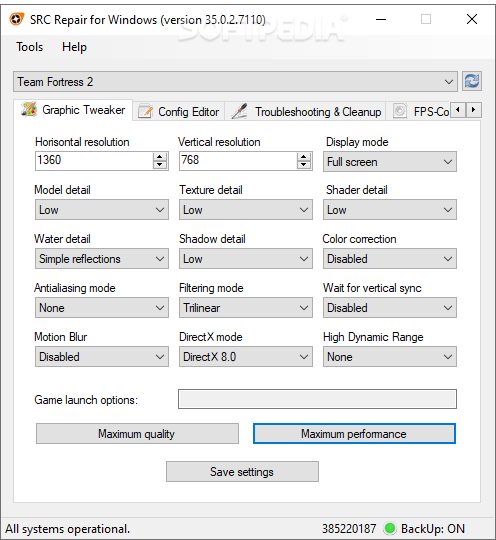Switch to the Graphic Tweaker tab
The width and height of the screenshot is (496, 540).
(x=73, y=110)
